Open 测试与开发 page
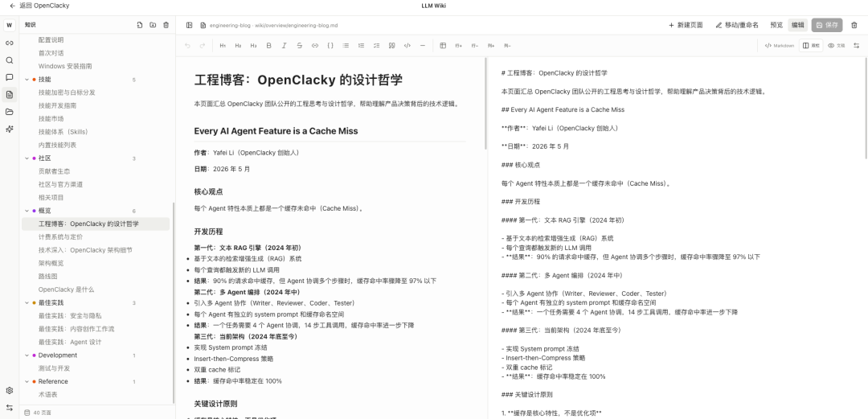 point(54,368)
